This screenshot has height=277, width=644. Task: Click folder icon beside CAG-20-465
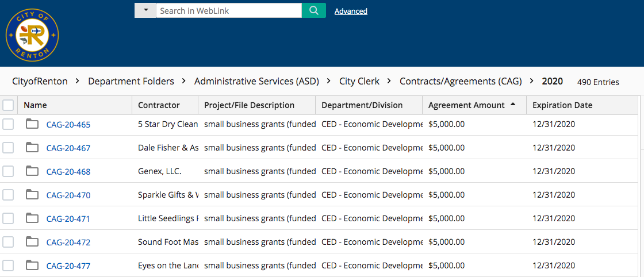(32, 124)
